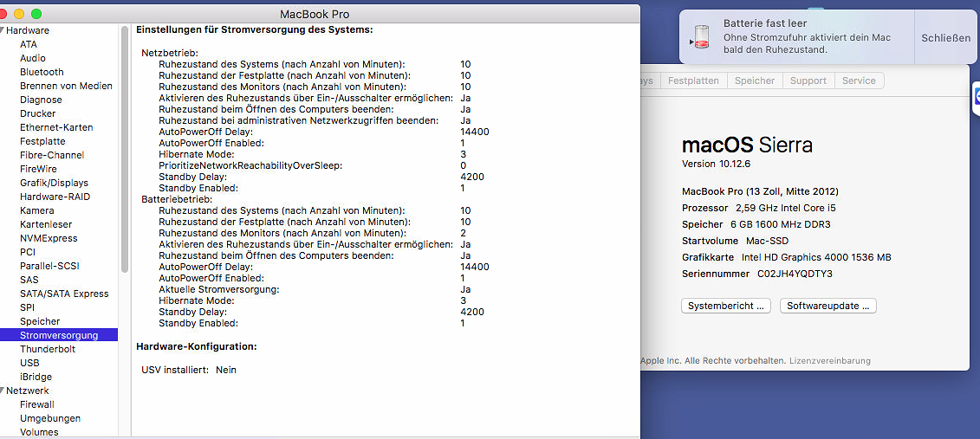Click the Netzbetrieb heading

click(169, 53)
